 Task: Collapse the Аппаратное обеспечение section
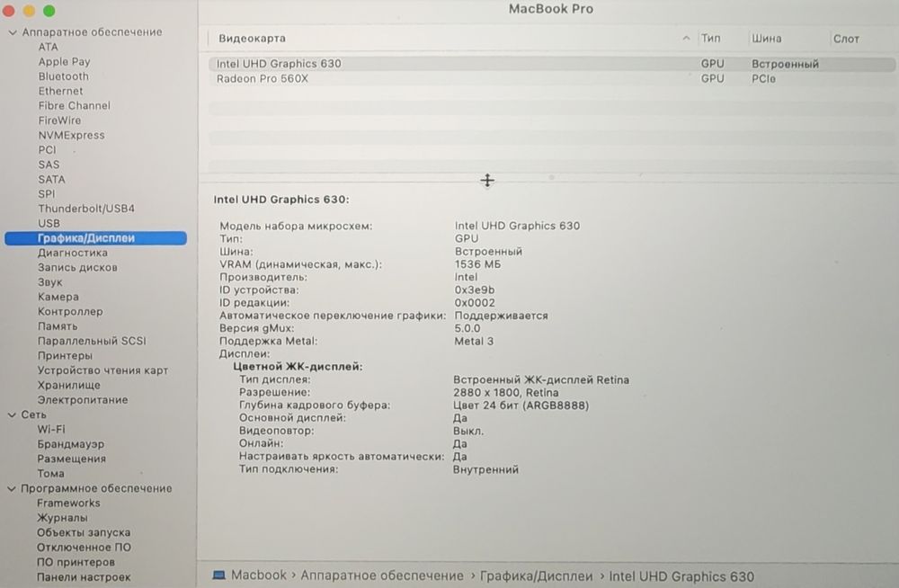[13, 32]
